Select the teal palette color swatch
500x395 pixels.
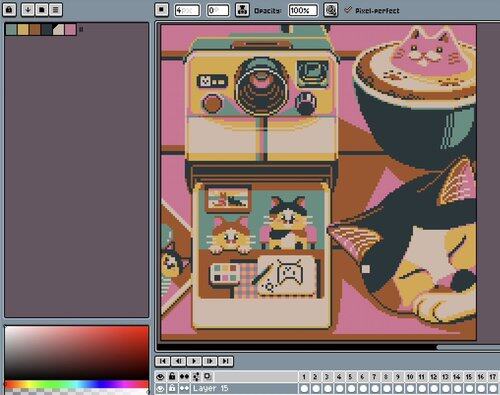(x=11, y=29)
